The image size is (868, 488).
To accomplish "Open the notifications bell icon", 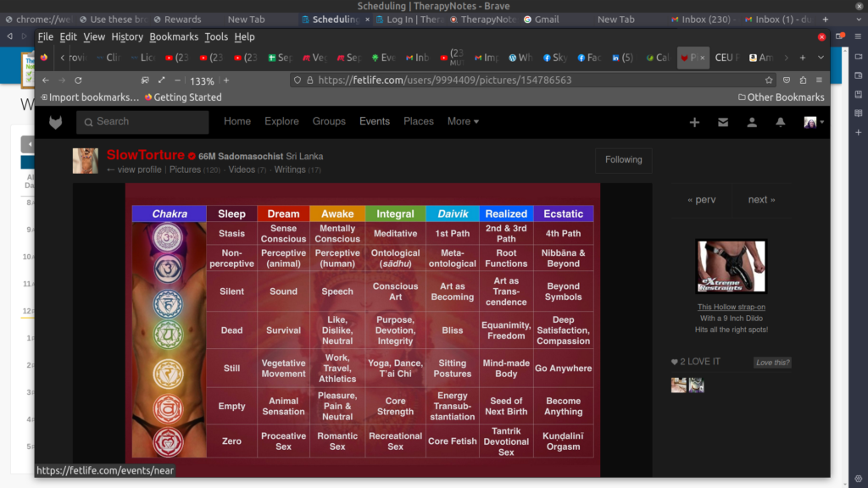I will click(781, 122).
